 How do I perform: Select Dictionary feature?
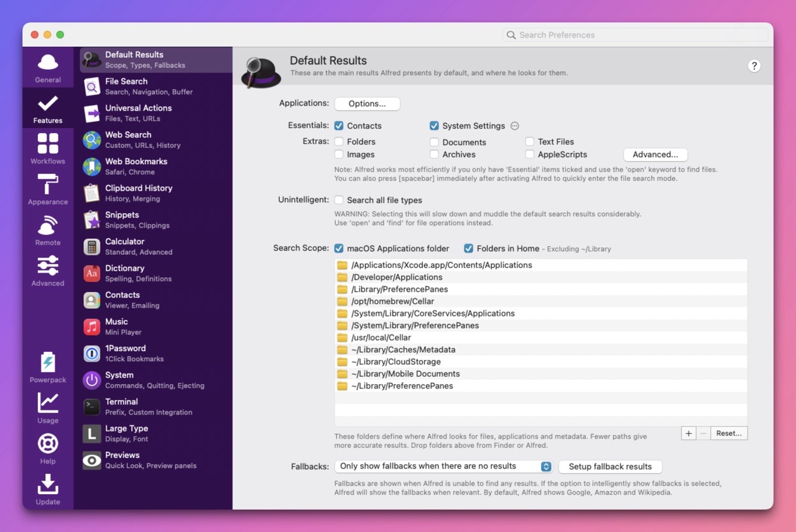coord(155,273)
